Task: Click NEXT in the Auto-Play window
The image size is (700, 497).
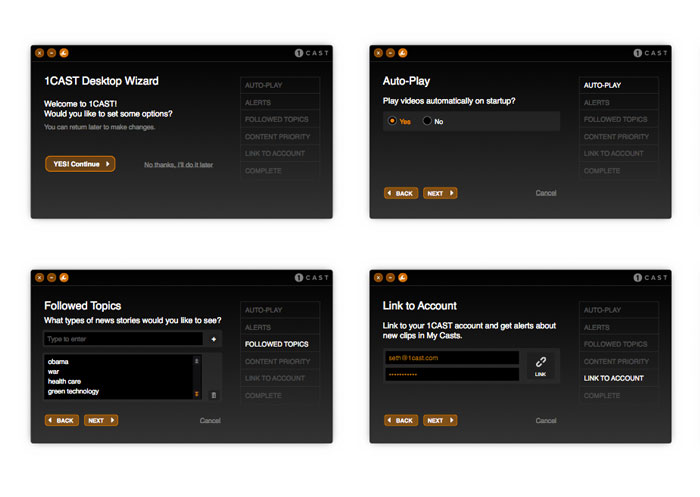Action: click(440, 193)
